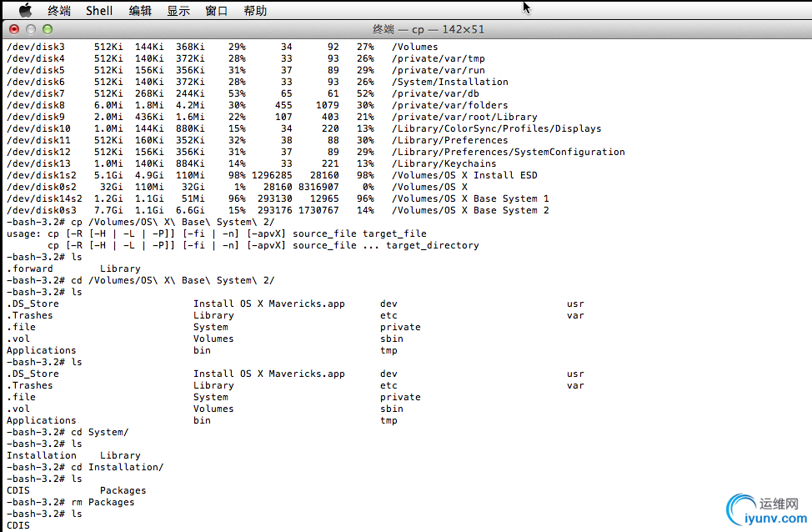This screenshot has width=812, height=532.
Task: Click the second 'Volumes' directory entry
Action: pyautogui.click(x=213, y=409)
